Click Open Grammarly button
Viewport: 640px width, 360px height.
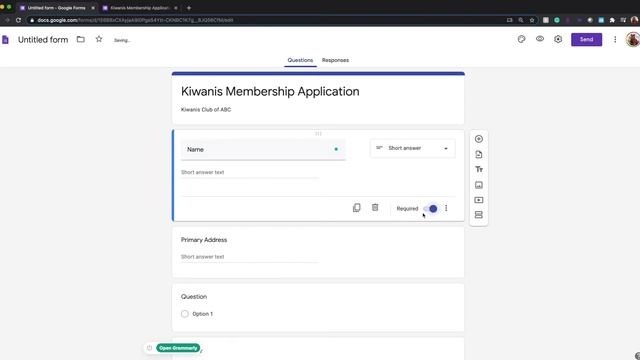click(x=178, y=348)
